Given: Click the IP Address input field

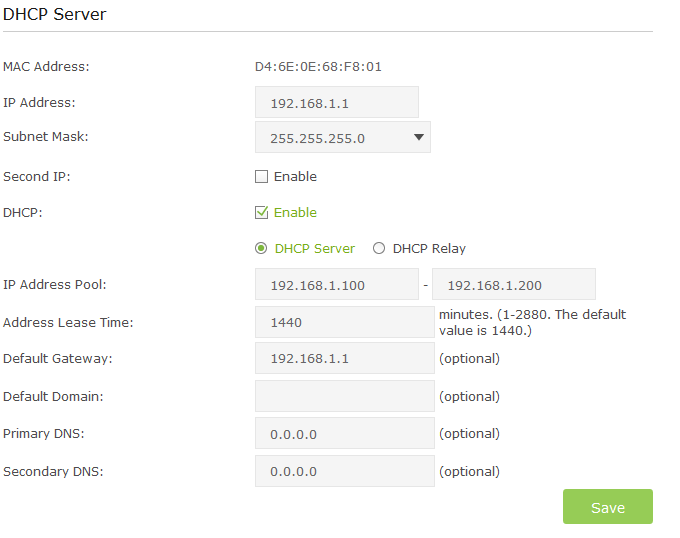Looking at the screenshot, I should pyautogui.click(x=336, y=103).
